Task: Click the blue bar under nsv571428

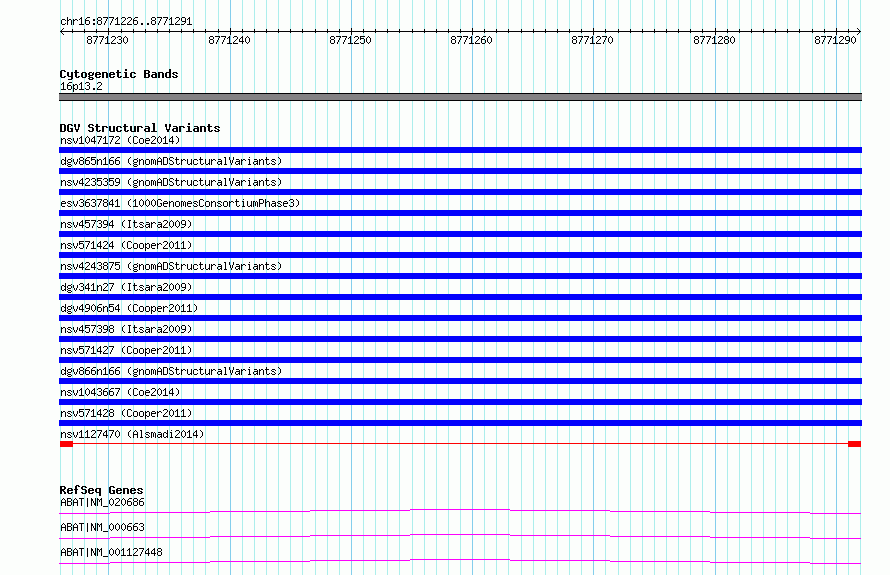Action: pyautogui.click(x=460, y=423)
